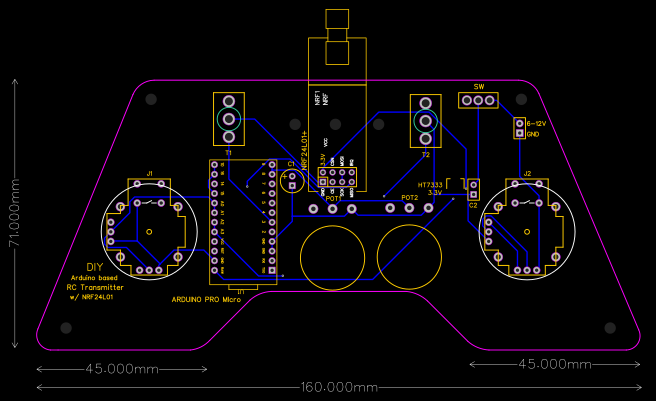The height and width of the screenshot is (401, 656).
Task: Click the ARDUINO PRO Micro label
Action: coord(206,300)
